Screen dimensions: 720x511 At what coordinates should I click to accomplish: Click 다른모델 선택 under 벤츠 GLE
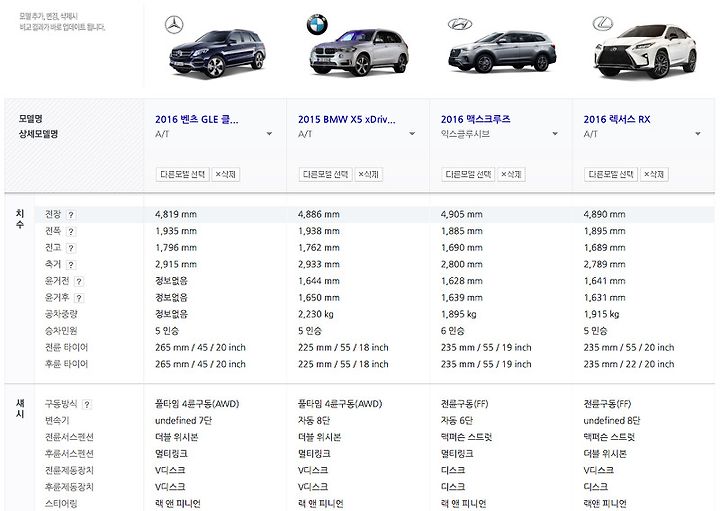point(182,174)
